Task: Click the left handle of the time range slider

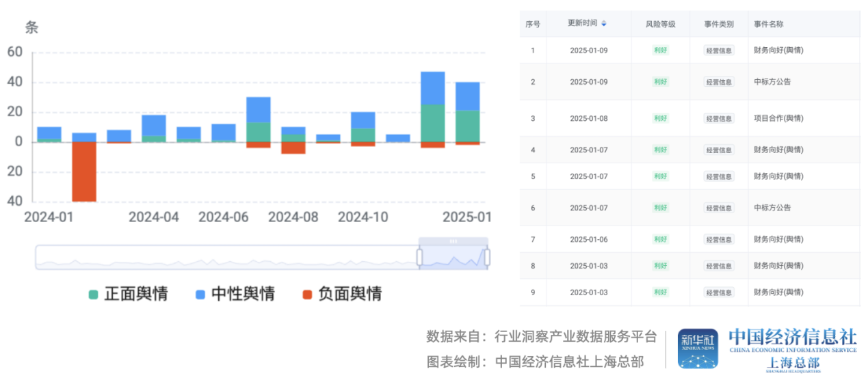Action: [419, 258]
